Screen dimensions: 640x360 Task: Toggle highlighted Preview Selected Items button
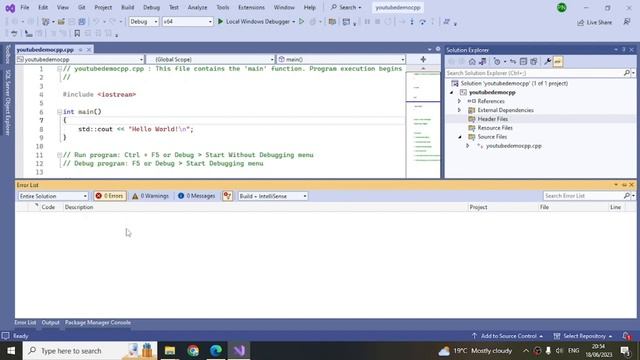tap(558, 62)
